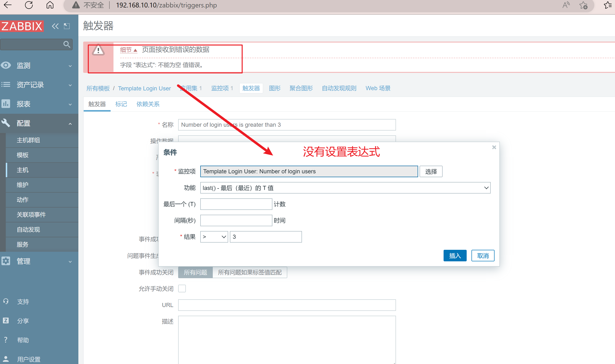The image size is (615, 364).
Task: Click the sidebar search magnifier icon
Action: (x=67, y=44)
